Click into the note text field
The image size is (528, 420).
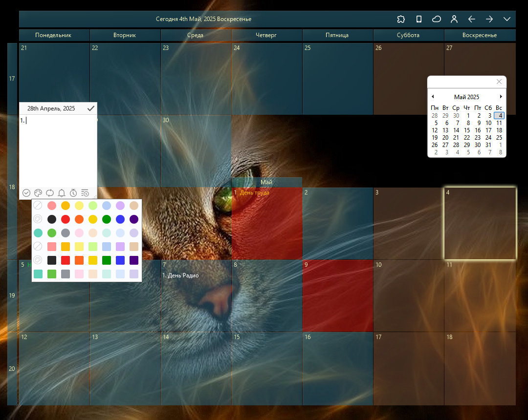point(58,150)
